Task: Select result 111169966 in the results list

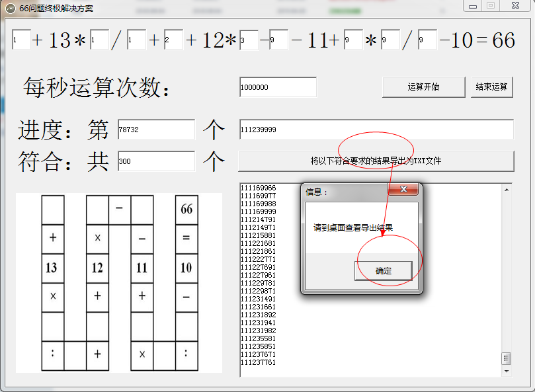Action: (259, 189)
